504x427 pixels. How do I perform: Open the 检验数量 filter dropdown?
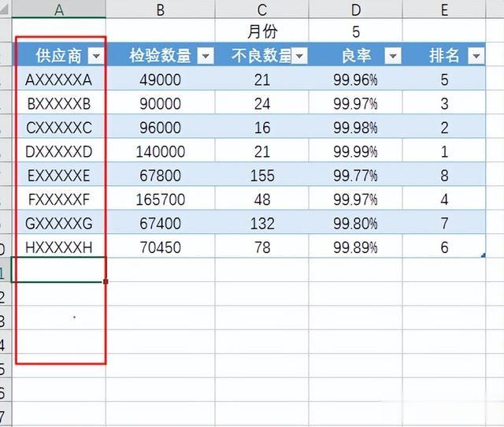[206, 56]
